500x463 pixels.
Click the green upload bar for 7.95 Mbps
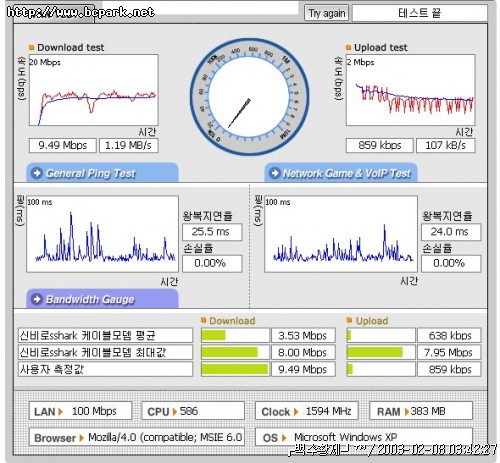coord(375,352)
